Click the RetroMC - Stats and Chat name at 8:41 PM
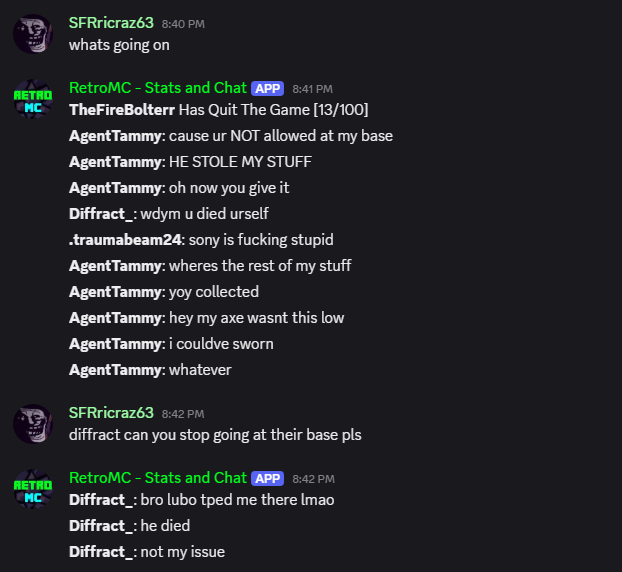The height and width of the screenshot is (572, 622). coord(157,88)
